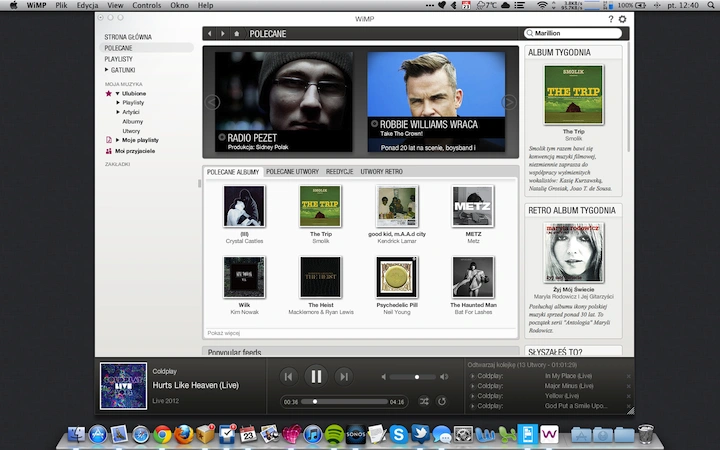Viewport: 720px width, 450px height.
Task: Collapse the Ulubione section
Action: pos(118,94)
